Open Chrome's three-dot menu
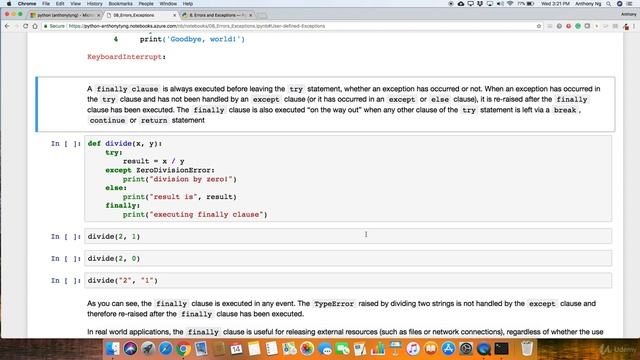Viewport: 640px width, 360px height. [x=635, y=26]
